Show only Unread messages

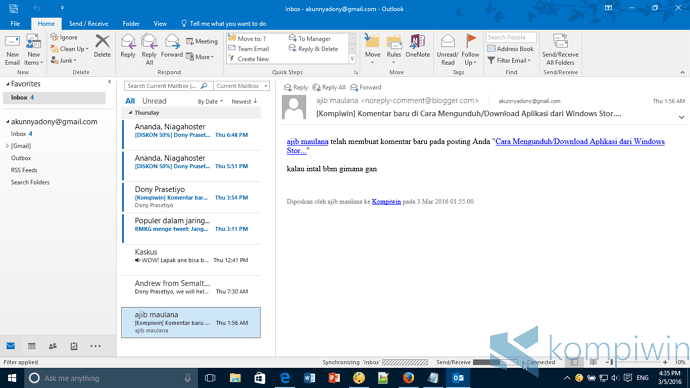coord(154,101)
